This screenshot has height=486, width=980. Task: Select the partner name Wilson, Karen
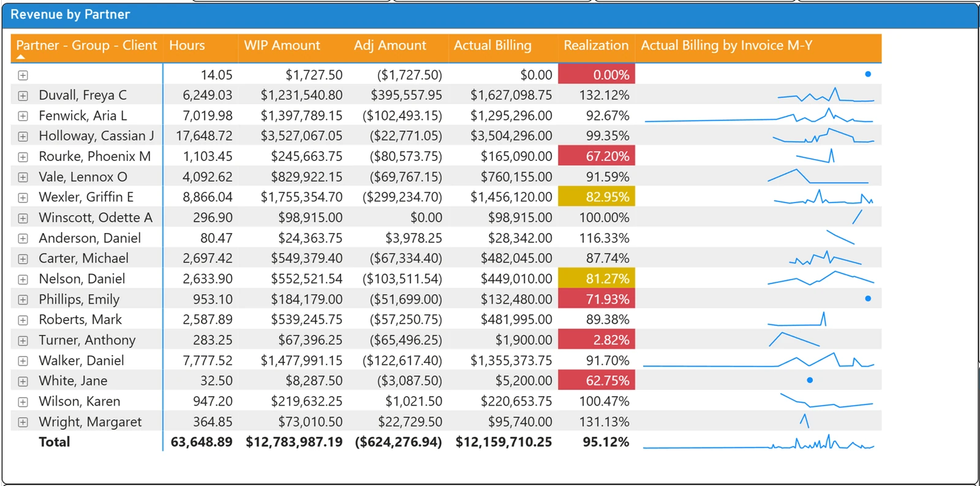click(x=80, y=402)
